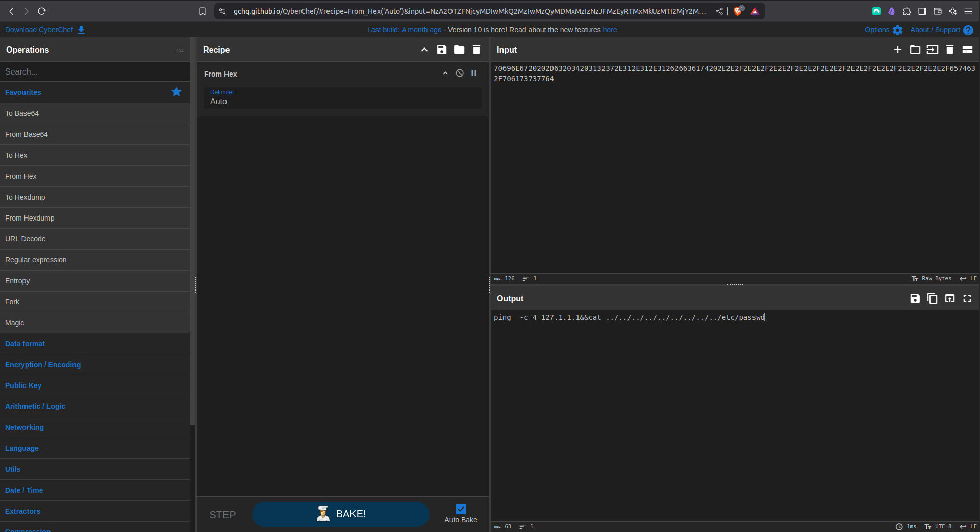This screenshot has height=532, width=980.
Task: Maximise the output pane
Action: coord(967,298)
